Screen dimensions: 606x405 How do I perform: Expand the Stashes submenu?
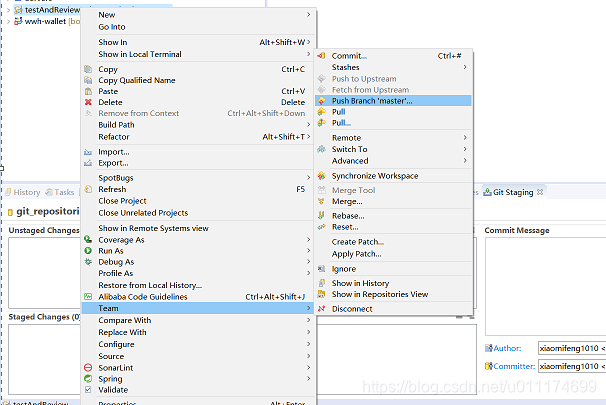click(x=394, y=67)
